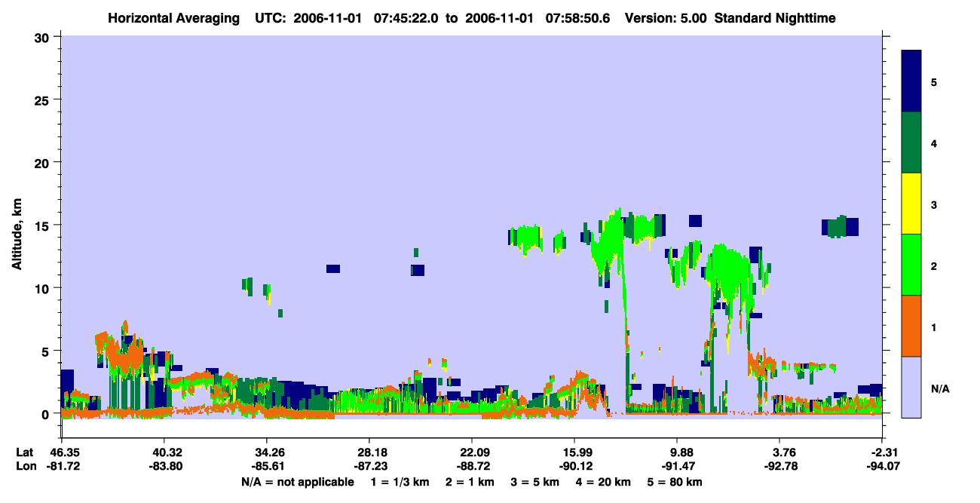Click longitude value -85.61

tap(266, 466)
